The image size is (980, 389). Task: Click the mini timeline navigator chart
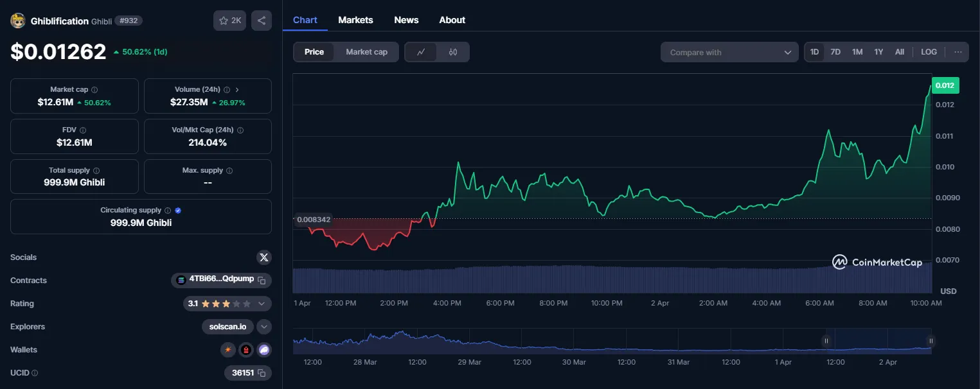coord(612,341)
